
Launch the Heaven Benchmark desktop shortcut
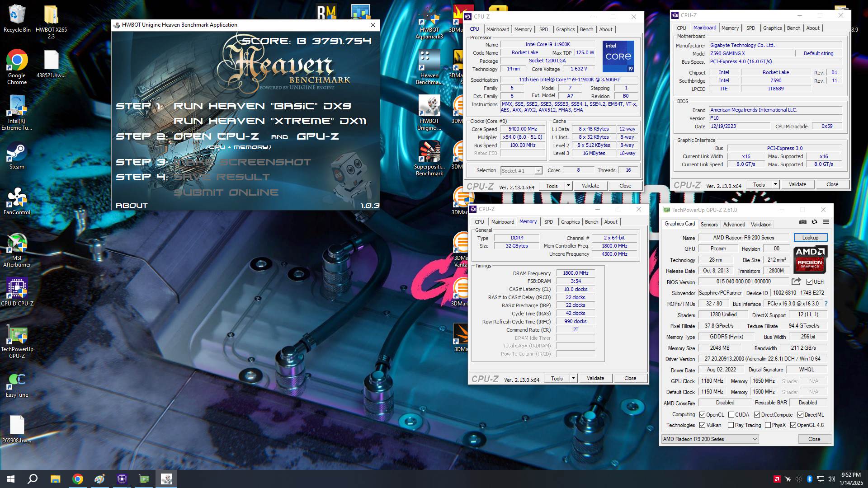[429, 67]
